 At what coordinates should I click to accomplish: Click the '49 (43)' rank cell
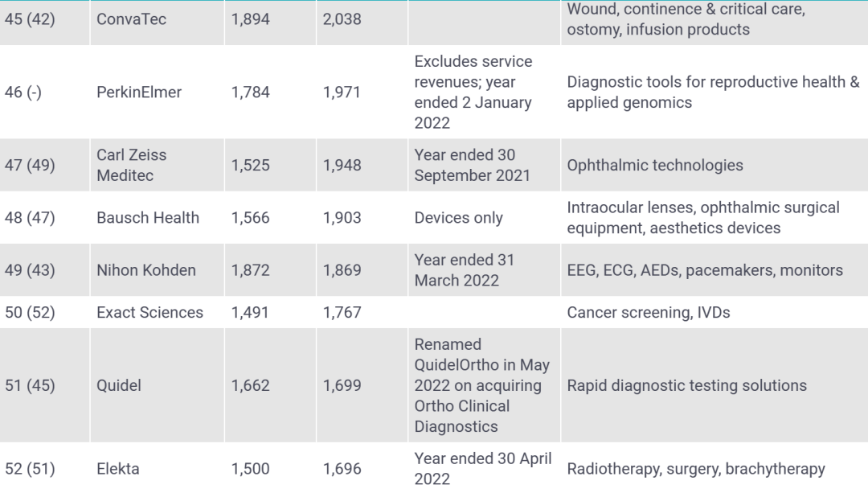point(30,270)
